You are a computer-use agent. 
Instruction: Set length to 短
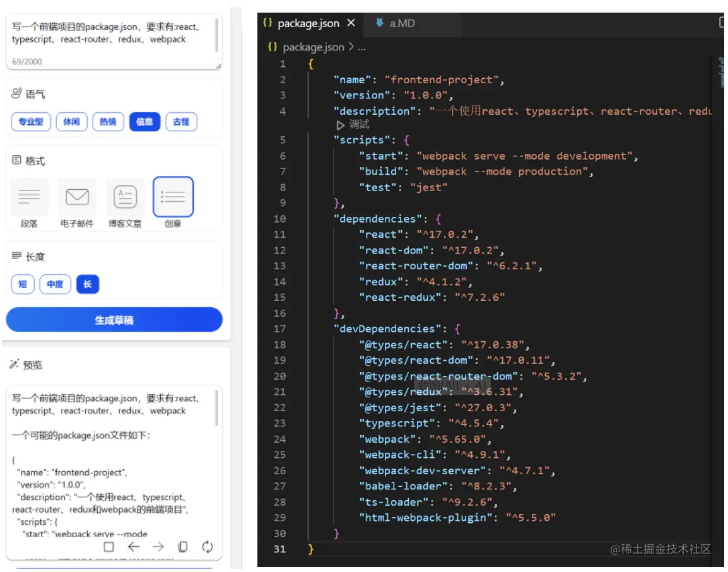23,284
